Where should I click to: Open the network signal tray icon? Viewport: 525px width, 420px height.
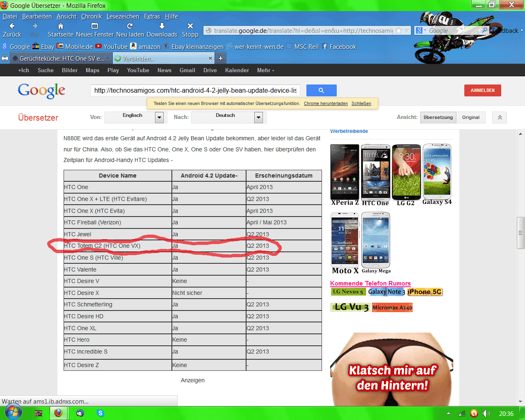tap(462, 413)
